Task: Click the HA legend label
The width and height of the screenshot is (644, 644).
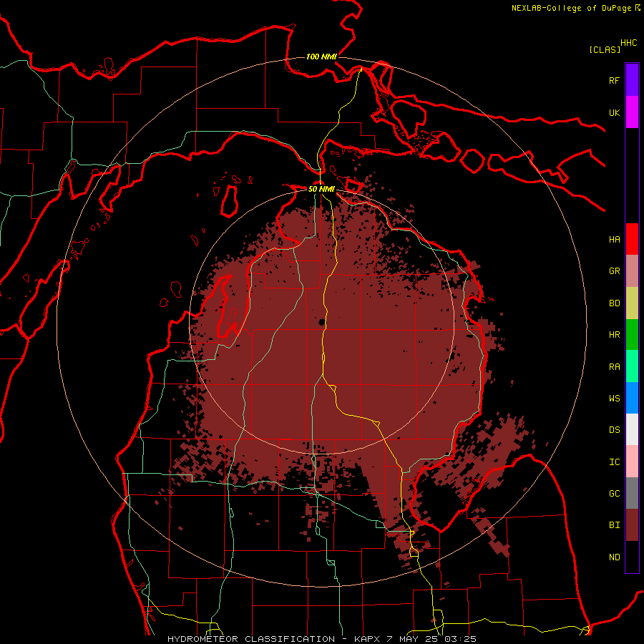Action: tap(614, 239)
